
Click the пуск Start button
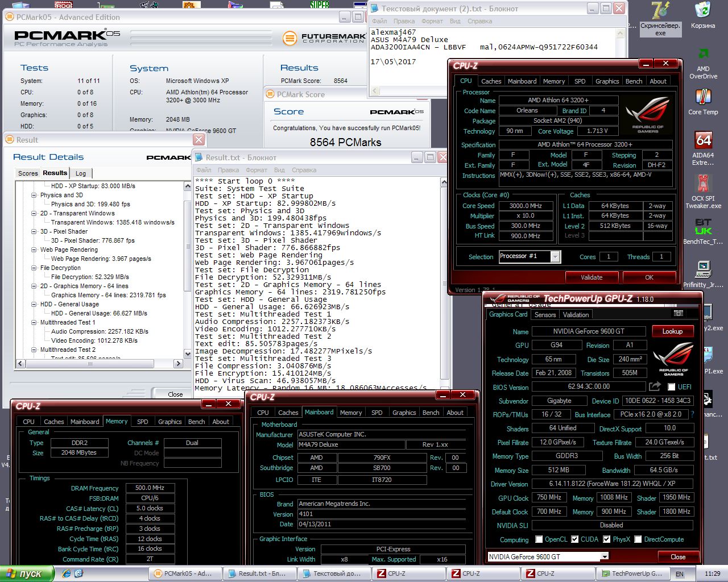pyautogui.click(x=27, y=573)
